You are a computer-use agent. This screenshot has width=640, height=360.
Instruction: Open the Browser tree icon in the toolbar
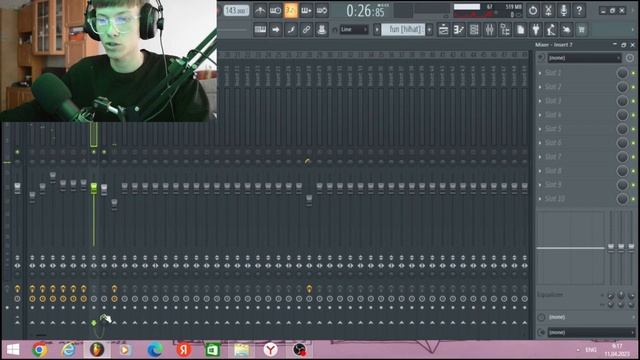505,29
